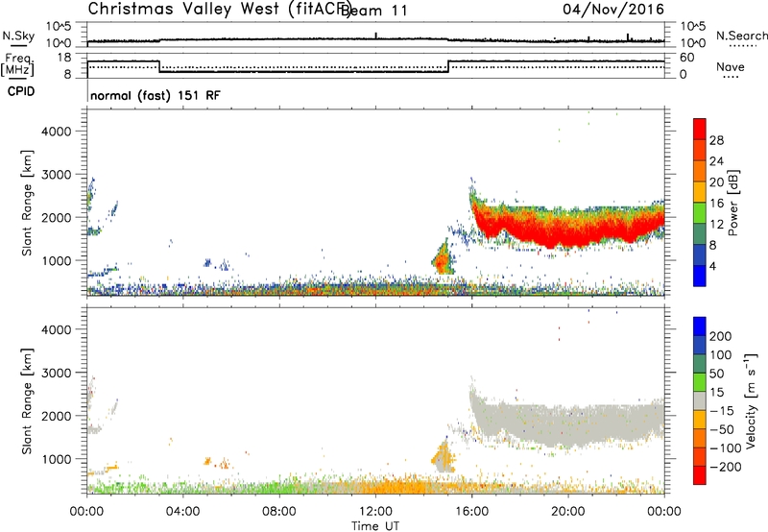768x532 pixels.
Task: Click the yellow 16-20 dB Power colorbar segment
Action: coord(700,191)
